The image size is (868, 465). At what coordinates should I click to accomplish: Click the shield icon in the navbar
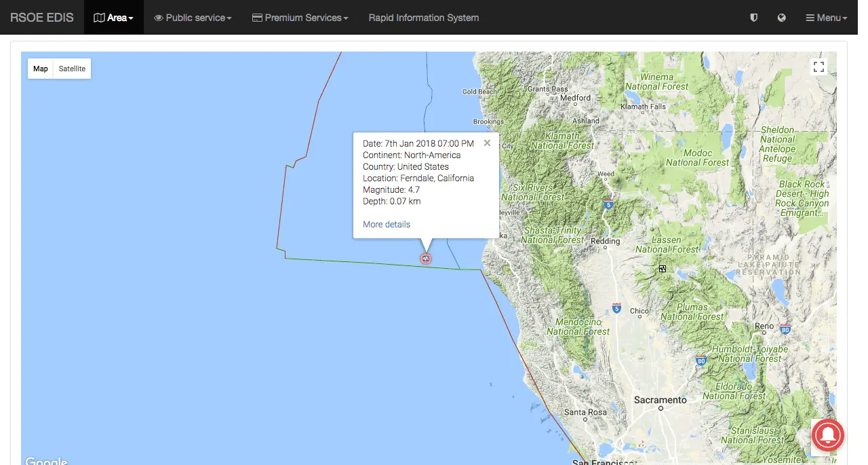[753, 18]
